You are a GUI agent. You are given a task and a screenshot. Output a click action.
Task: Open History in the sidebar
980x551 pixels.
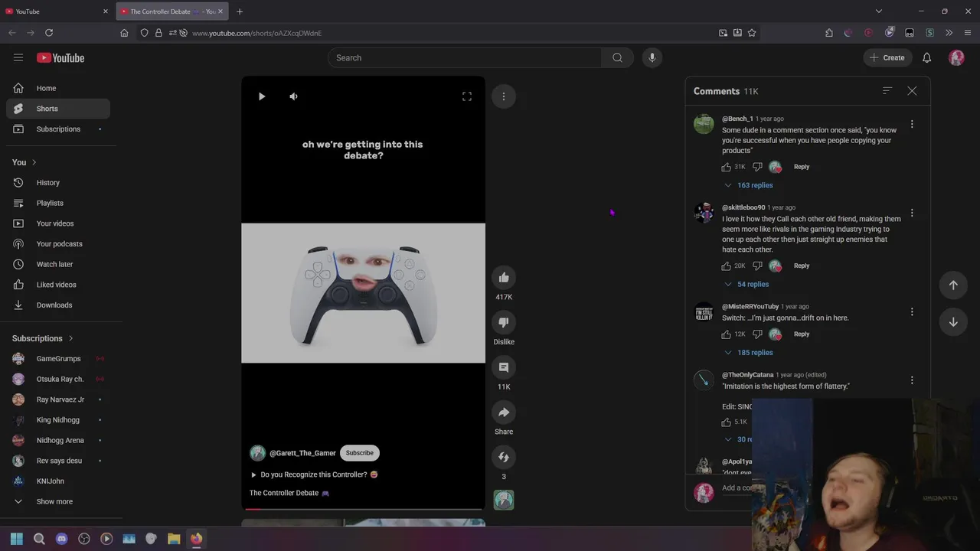[58, 183]
